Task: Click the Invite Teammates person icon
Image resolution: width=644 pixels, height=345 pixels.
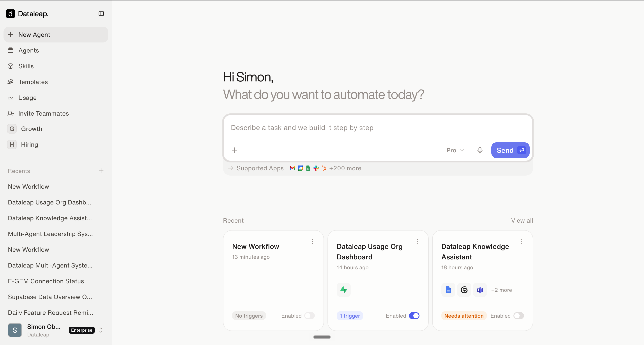Action: pyautogui.click(x=11, y=113)
